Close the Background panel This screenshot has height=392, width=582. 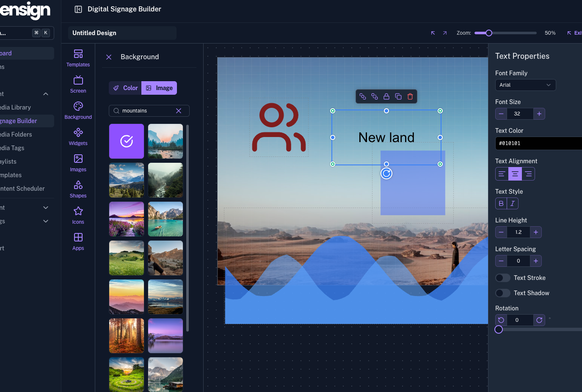[109, 57]
